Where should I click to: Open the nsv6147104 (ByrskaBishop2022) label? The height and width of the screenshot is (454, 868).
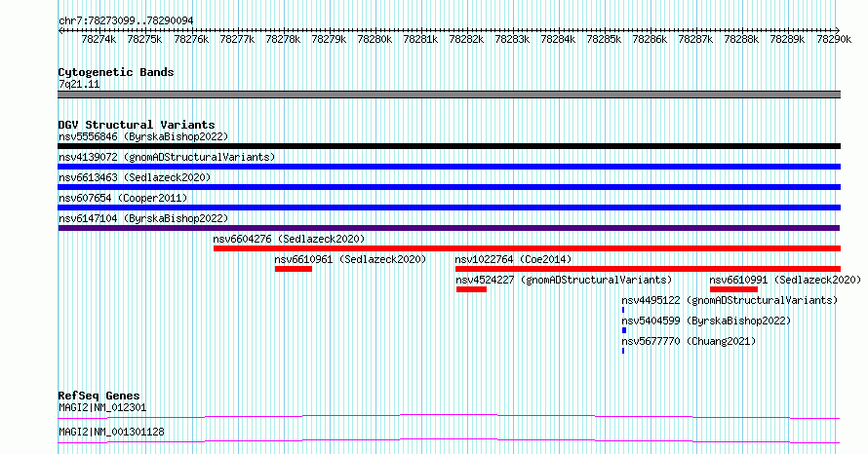click(x=143, y=218)
